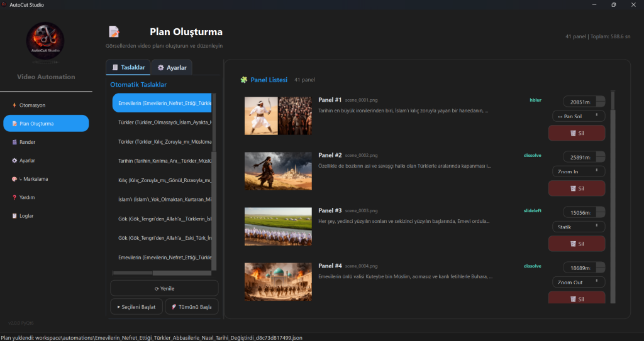Open Otomasyon via its lightning icon
Viewport: 644px width, 341px height.
click(x=14, y=105)
